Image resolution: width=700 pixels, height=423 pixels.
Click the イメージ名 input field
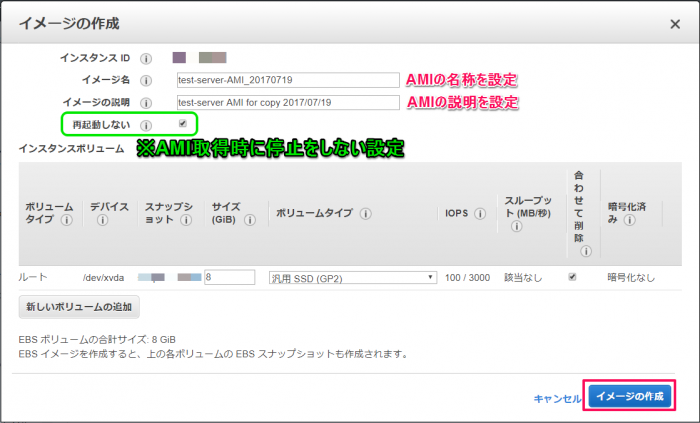pos(288,80)
